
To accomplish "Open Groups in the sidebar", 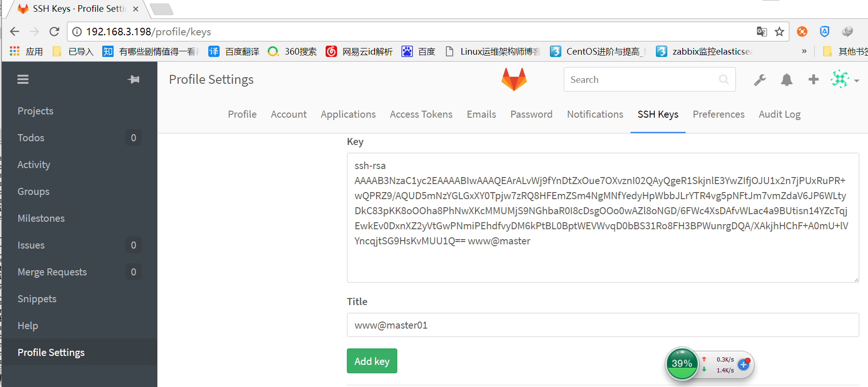I will pyautogui.click(x=79, y=192).
